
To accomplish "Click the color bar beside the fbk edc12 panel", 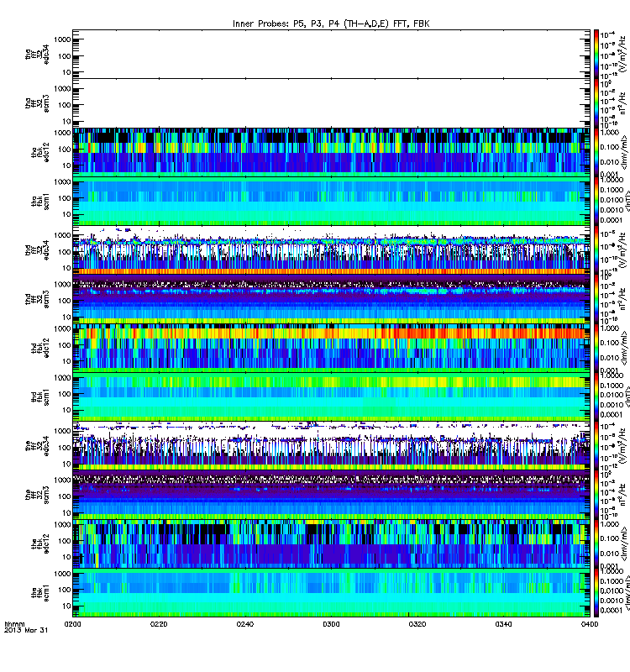I will click(596, 543).
